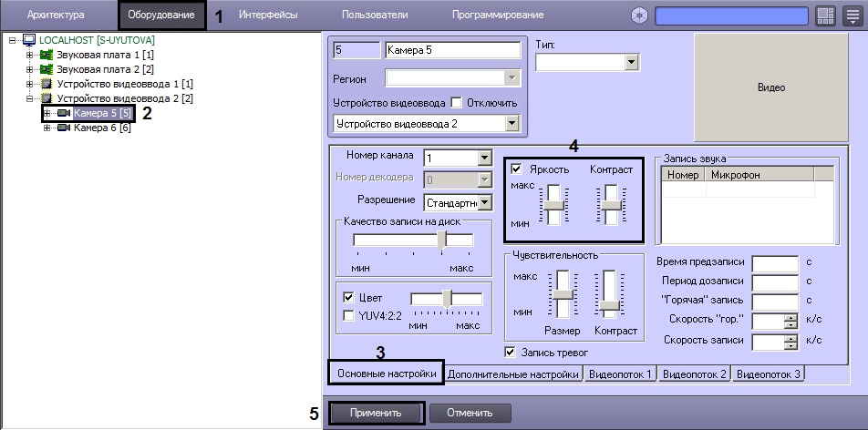This screenshot has width=868, height=430.
Task: Click the Качество записи на диск slider
Action: (441, 239)
